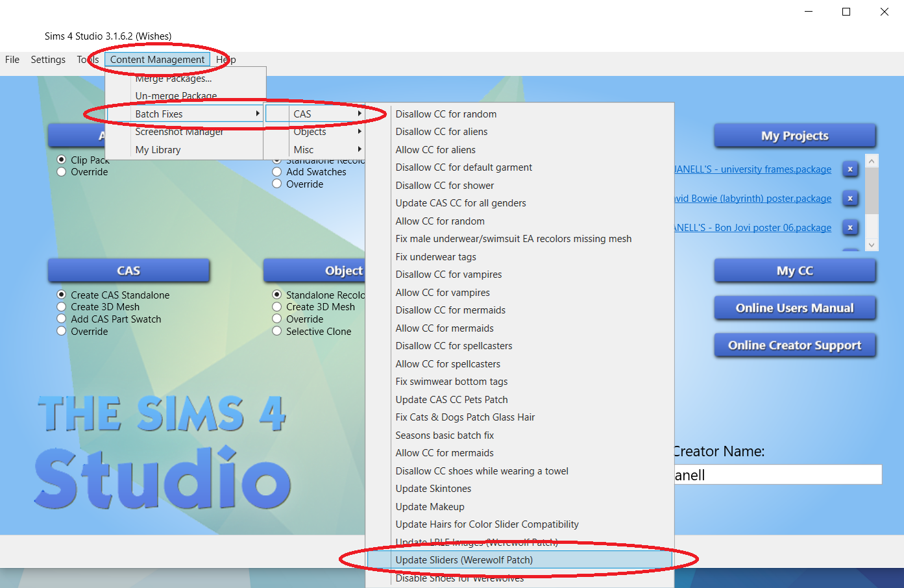Click the projects list scroll-up arrow

coord(872,160)
